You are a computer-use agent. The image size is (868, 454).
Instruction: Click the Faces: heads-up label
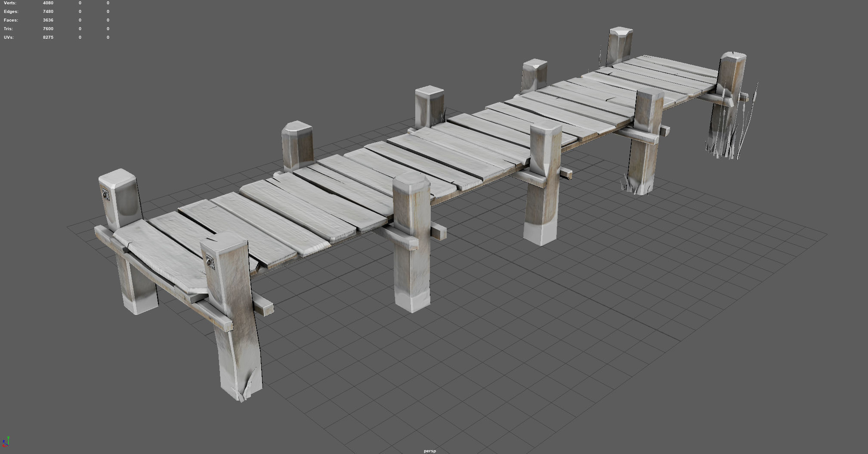[x=11, y=20]
